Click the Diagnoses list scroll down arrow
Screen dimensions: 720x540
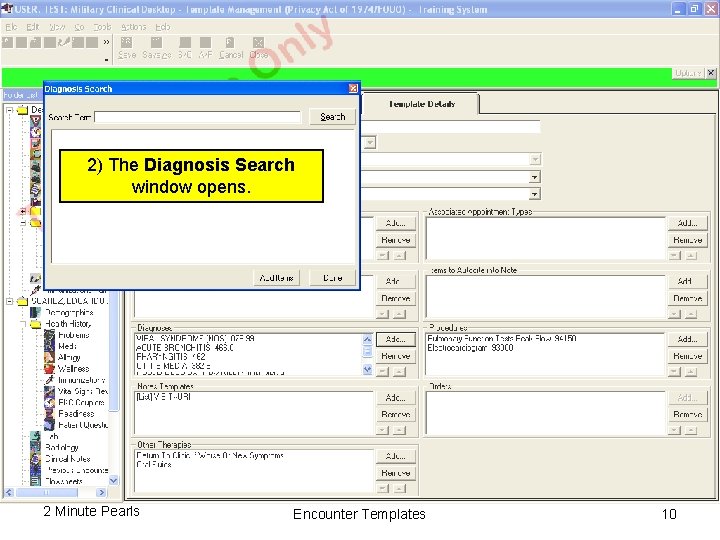coord(367,369)
